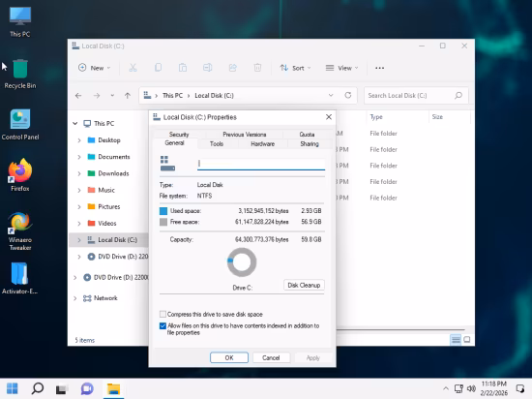Open the Chat taskbar icon
Screen dimensions: 532x399
pyautogui.click(x=87, y=388)
